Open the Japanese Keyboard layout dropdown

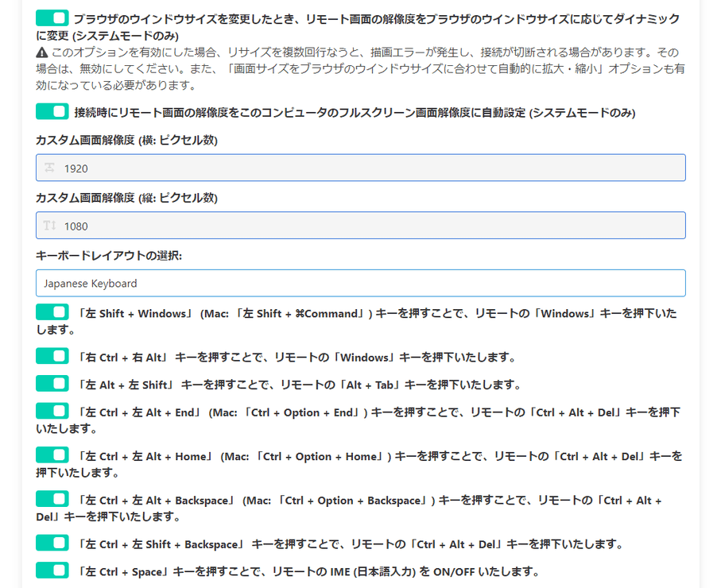pyautogui.click(x=361, y=283)
